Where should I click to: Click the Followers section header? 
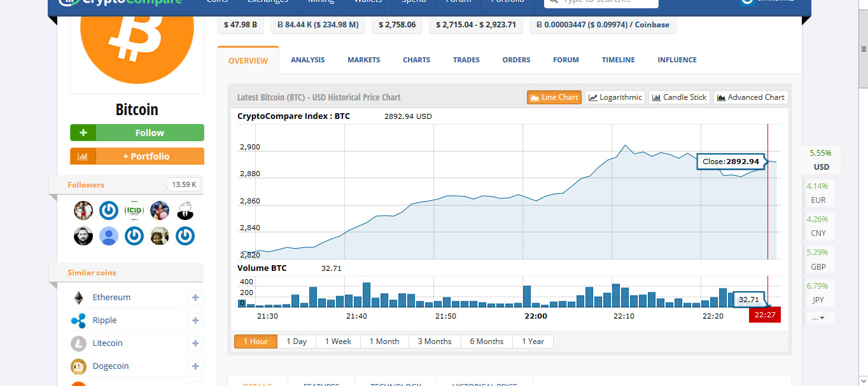(126, 185)
